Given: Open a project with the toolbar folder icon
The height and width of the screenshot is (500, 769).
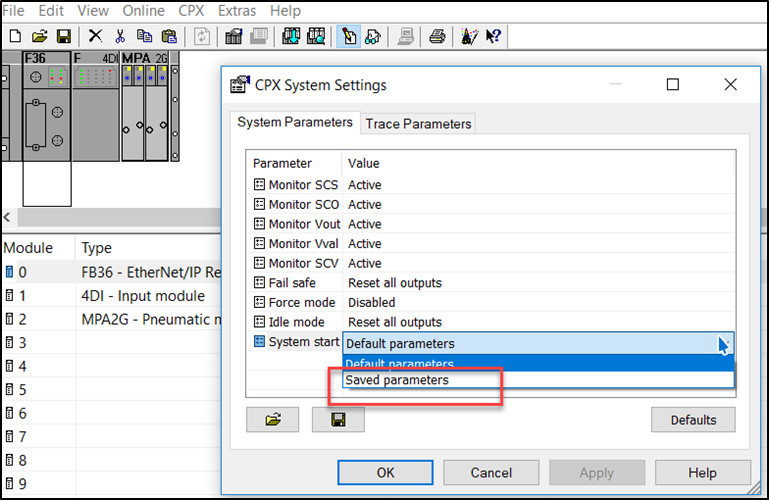Looking at the screenshot, I should pyautogui.click(x=40, y=36).
